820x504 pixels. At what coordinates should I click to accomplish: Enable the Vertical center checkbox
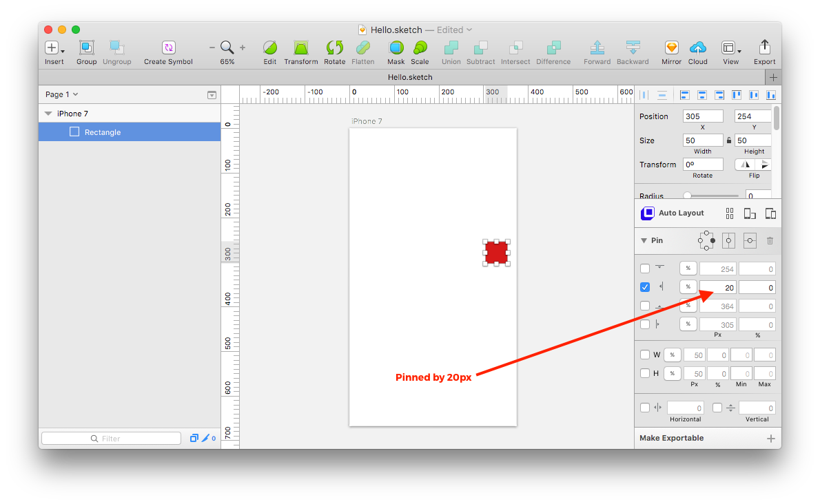click(717, 408)
